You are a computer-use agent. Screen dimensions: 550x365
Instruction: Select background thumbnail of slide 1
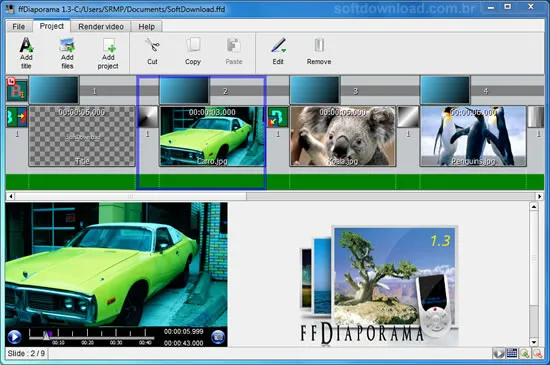coord(54,90)
